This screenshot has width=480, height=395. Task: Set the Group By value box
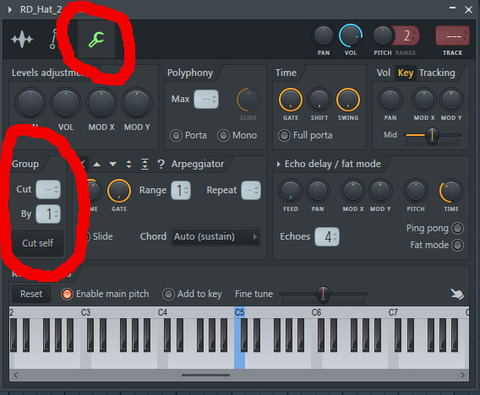tap(48, 214)
